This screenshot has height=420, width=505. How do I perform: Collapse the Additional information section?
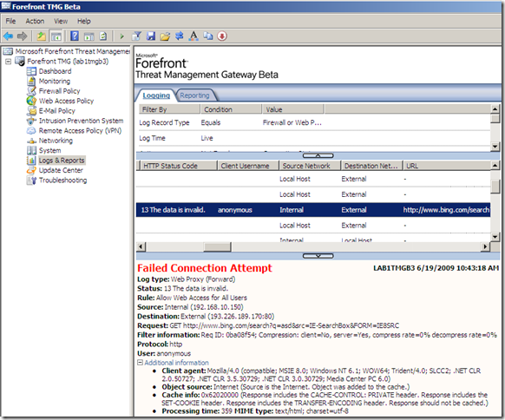(x=140, y=363)
